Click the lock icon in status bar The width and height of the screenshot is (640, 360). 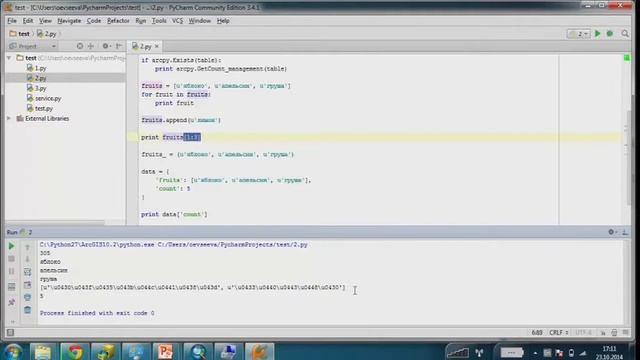(603, 333)
